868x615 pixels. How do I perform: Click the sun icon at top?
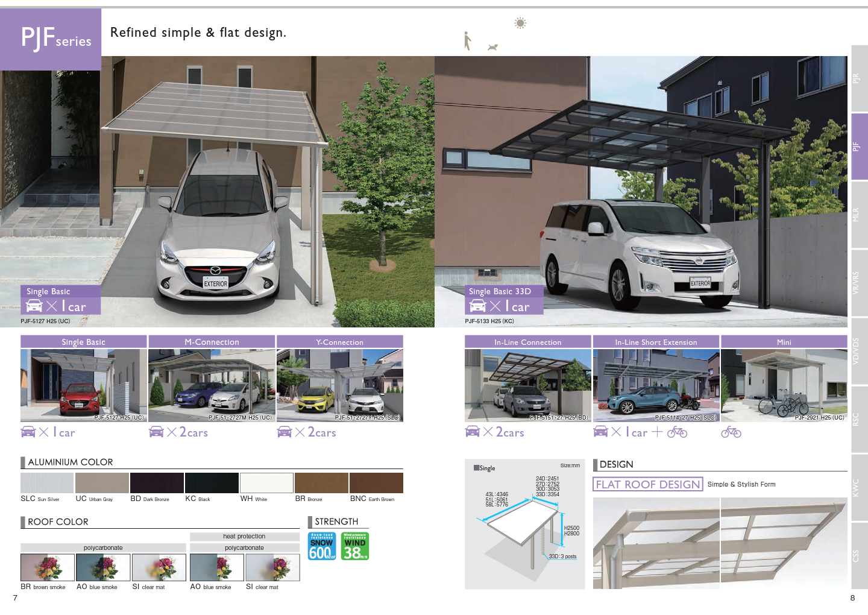[x=520, y=24]
